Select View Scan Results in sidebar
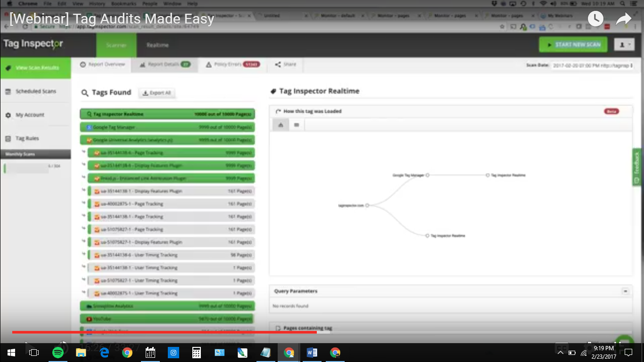 tap(35, 68)
